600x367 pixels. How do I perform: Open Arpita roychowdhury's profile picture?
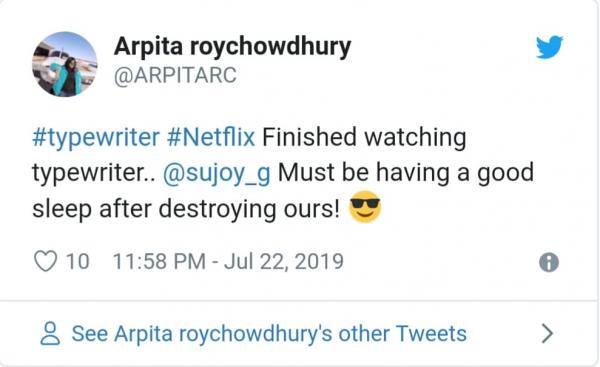point(65,64)
